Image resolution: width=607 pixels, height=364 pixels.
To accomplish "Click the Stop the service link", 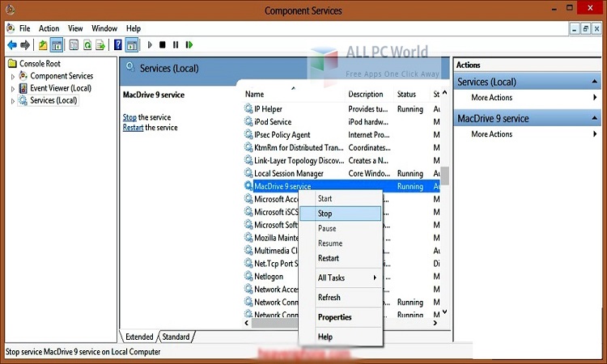I will [129, 117].
